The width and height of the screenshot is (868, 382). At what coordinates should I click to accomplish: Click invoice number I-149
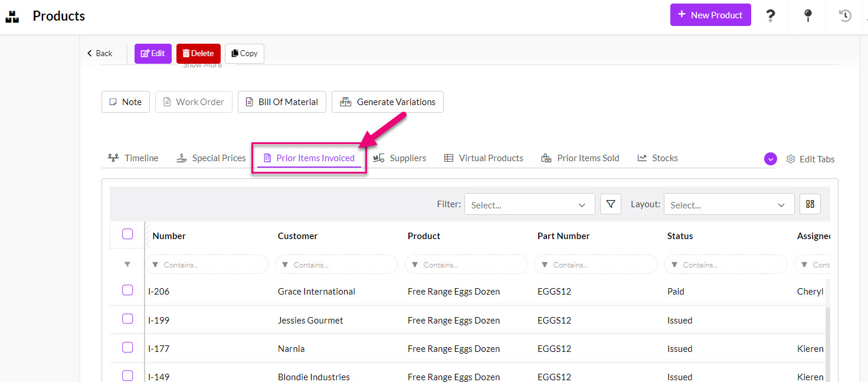pos(159,377)
